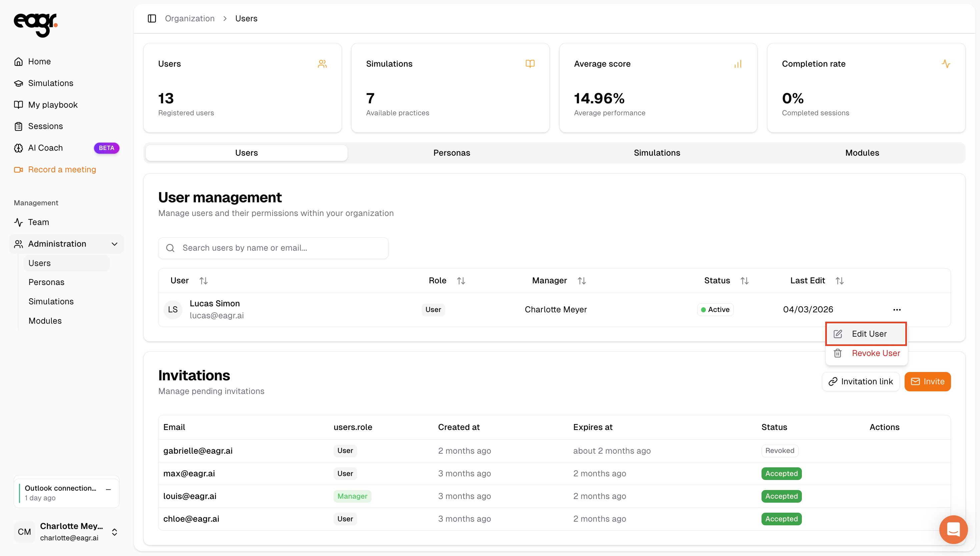Sort the table by Role column
Viewport: 980px width, 556px height.
461,281
